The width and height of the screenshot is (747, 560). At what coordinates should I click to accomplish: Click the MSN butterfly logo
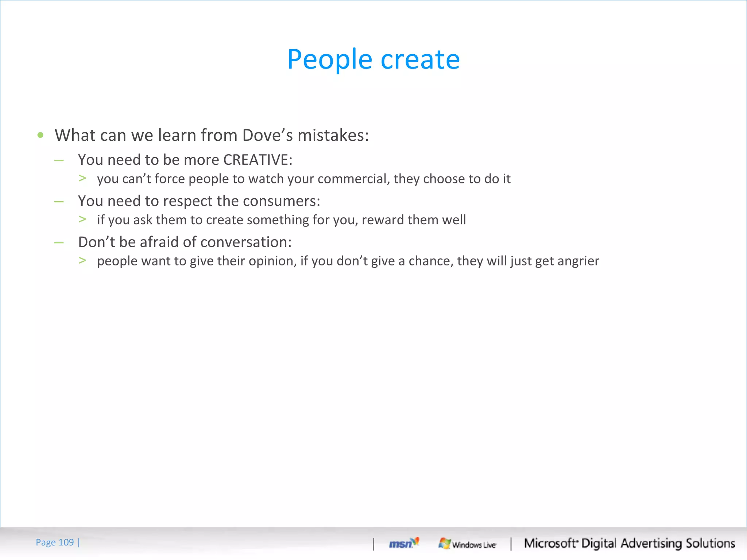click(404, 543)
